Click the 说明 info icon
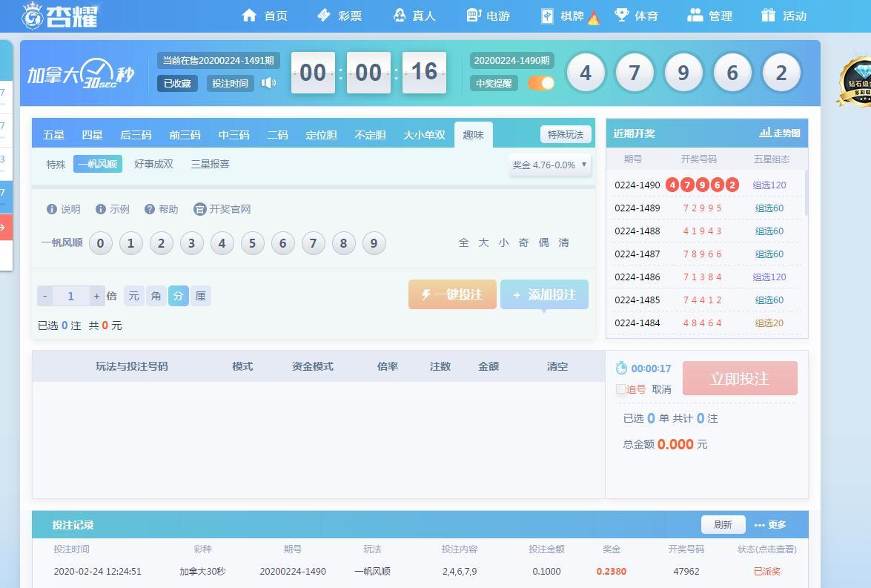The height and width of the screenshot is (588, 871). tap(52, 209)
